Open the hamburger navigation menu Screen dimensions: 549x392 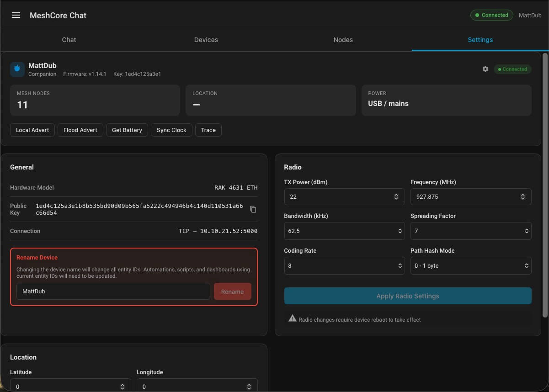click(16, 15)
